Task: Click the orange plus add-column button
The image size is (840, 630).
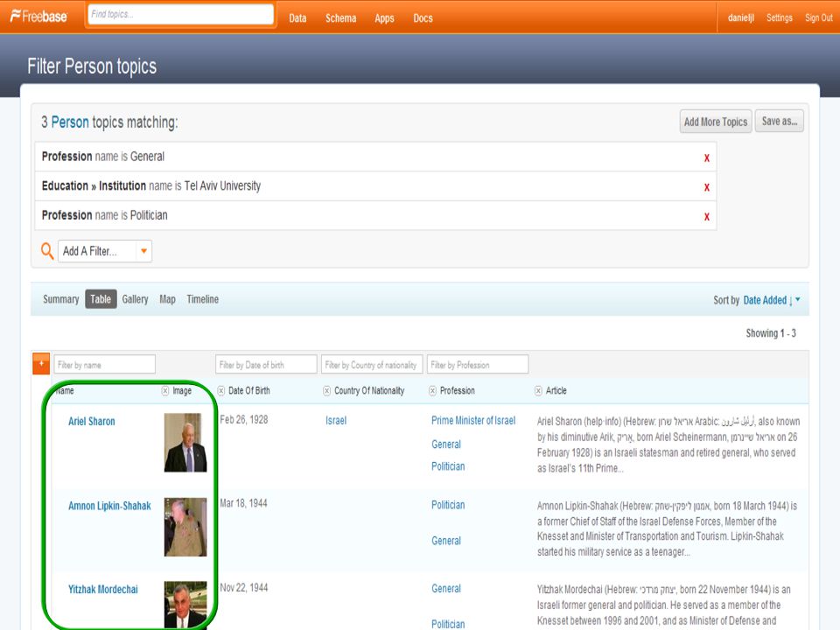Action: pos(41,363)
